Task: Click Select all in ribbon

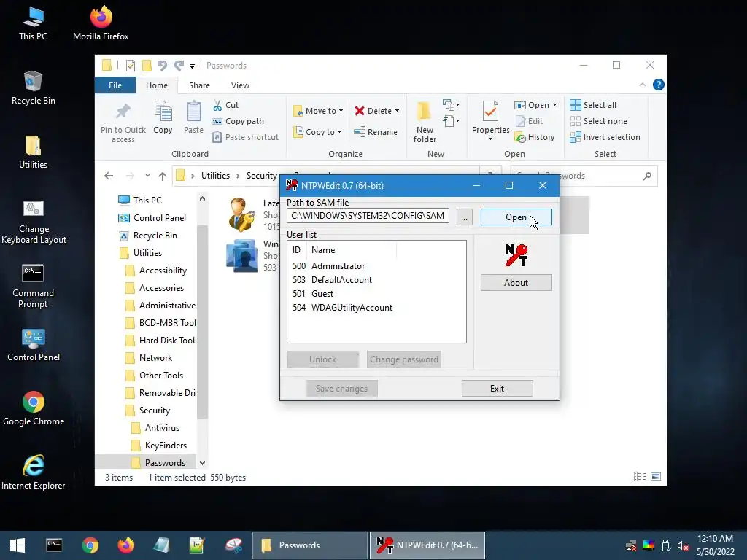Action: click(593, 105)
